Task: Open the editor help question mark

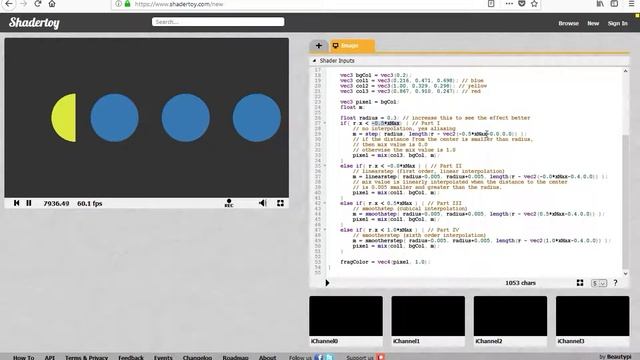Action: pos(616,282)
